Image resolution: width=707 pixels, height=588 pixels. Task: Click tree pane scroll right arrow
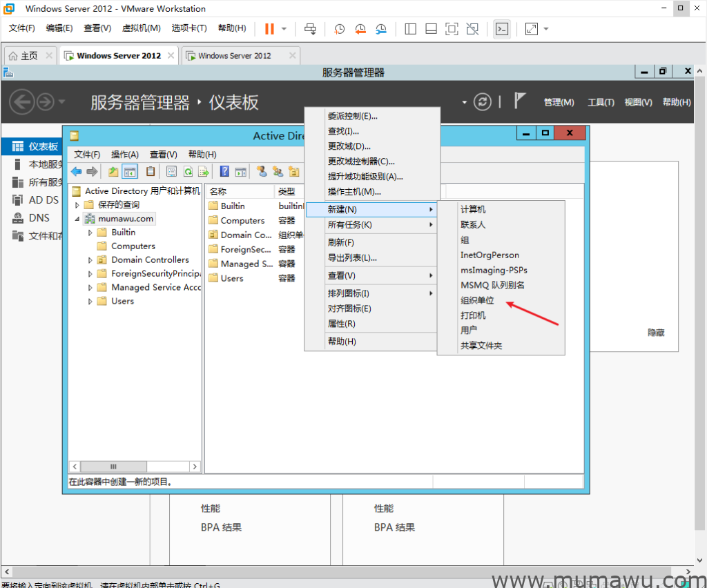(195, 467)
